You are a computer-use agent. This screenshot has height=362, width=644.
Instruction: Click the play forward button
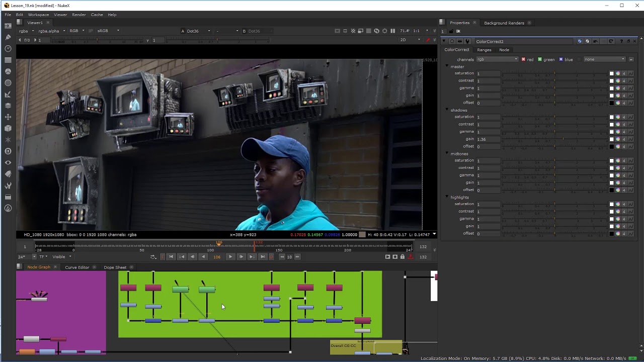[230, 256]
